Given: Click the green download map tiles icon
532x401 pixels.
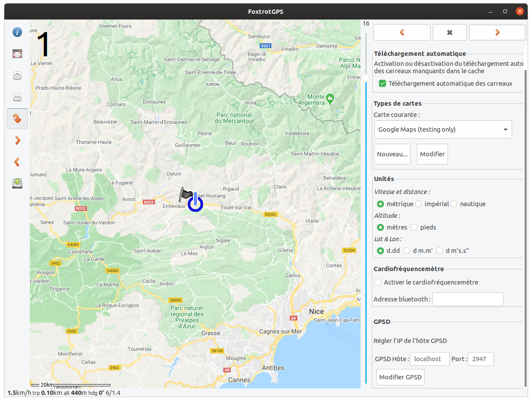Looking at the screenshot, I should click(17, 184).
